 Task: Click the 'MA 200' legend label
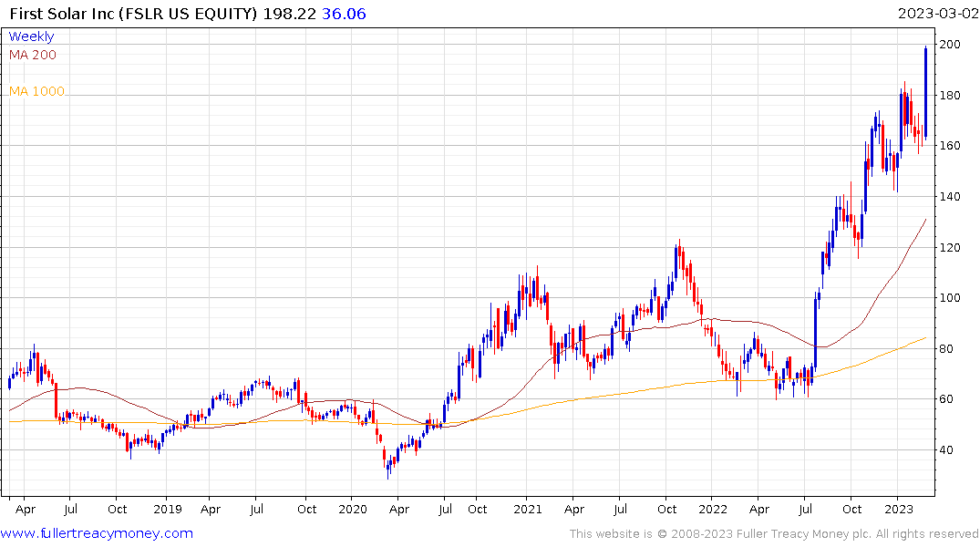click(x=33, y=55)
